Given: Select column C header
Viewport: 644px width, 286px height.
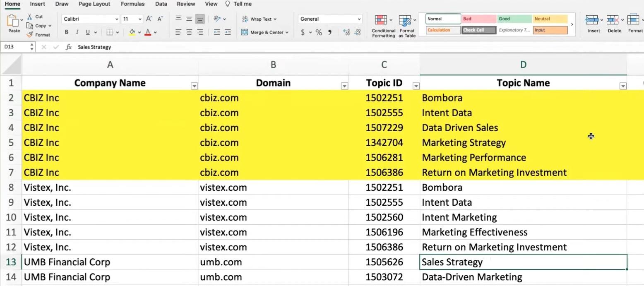Looking at the screenshot, I should click(x=384, y=65).
